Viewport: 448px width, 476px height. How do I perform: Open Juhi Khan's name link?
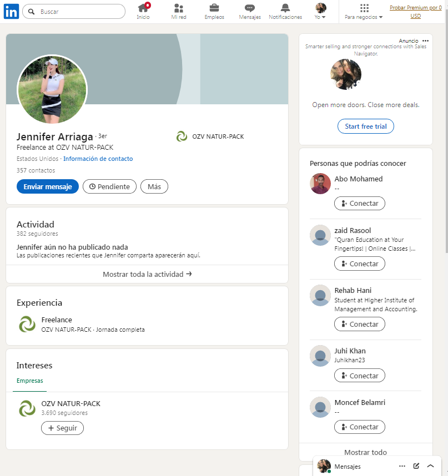tap(350, 351)
